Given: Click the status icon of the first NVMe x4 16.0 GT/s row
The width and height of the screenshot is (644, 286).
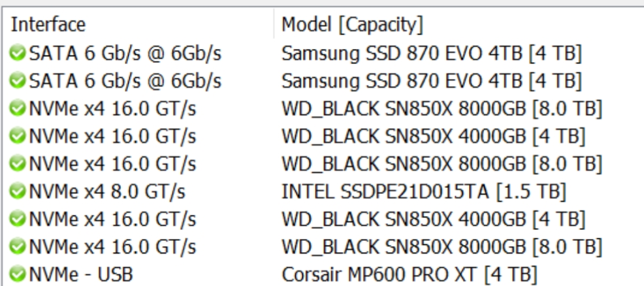Looking at the screenshot, I should tap(18, 108).
